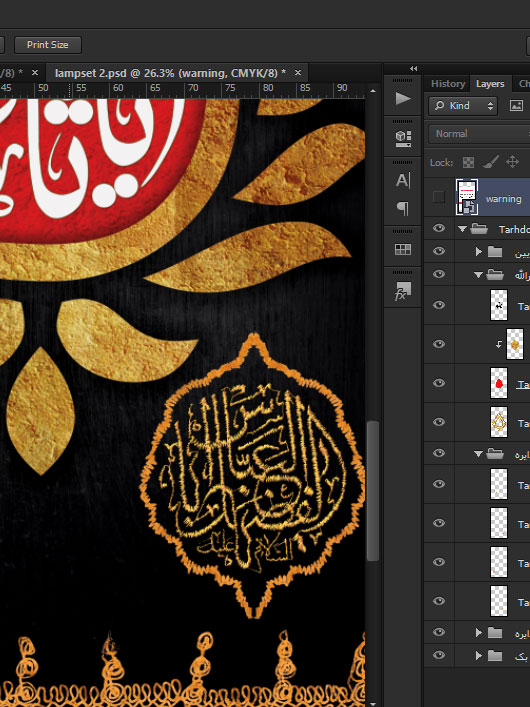530x707 pixels.
Task: Toggle visibility of the bottom-most collapsed group
Action: (x=438, y=655)
